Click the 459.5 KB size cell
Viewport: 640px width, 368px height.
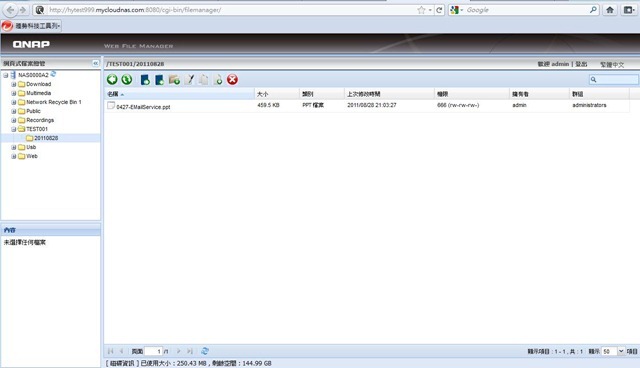click(268, 105)
